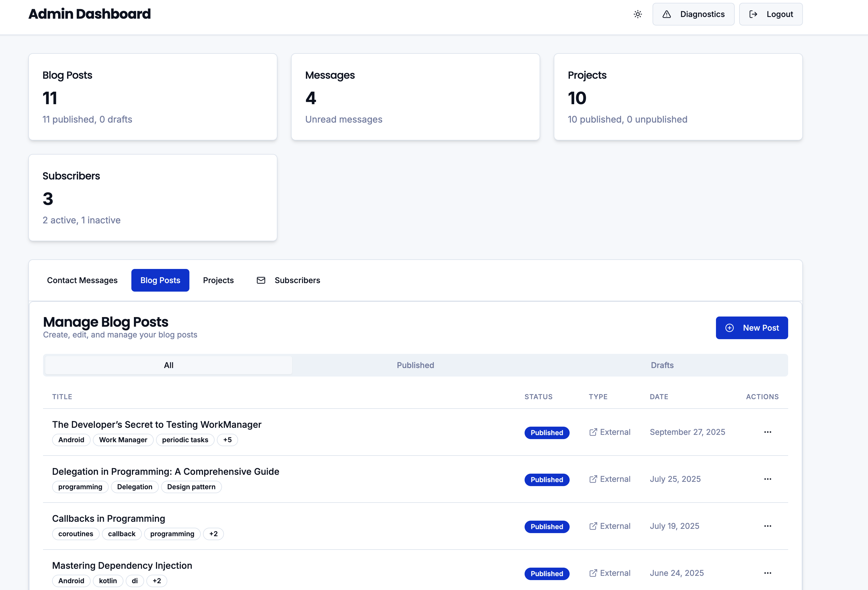Toggle the light/dark theme sun icon
868x590 pixels.
tap(638, 14)
